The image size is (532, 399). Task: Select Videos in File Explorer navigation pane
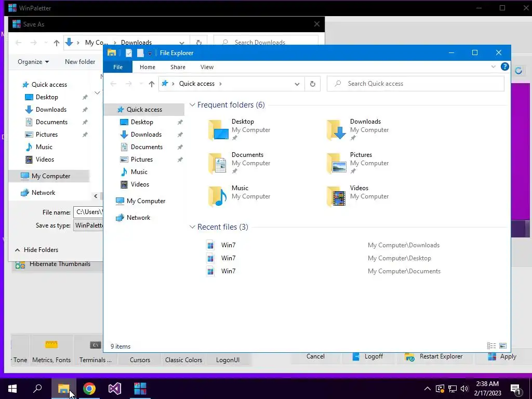pos(140,184)
